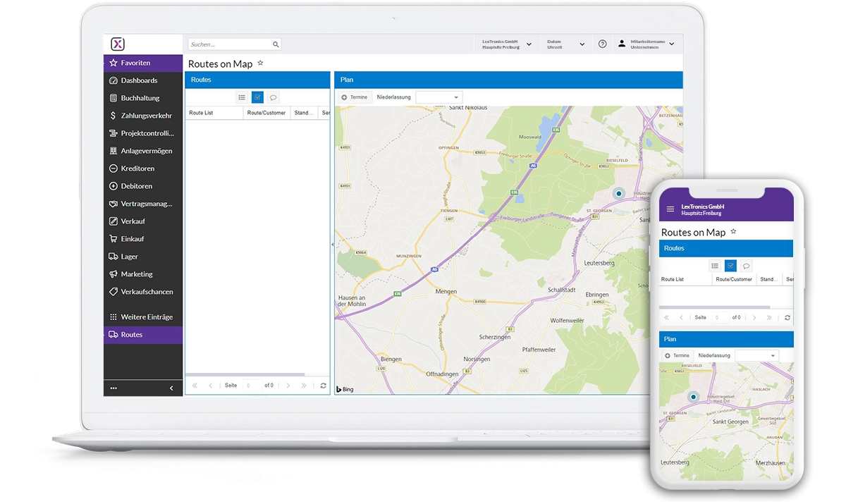Click the Termine button in the Plan panel
Image resolution: width=846 pixels, height=504 pixels.
(355, 97)
